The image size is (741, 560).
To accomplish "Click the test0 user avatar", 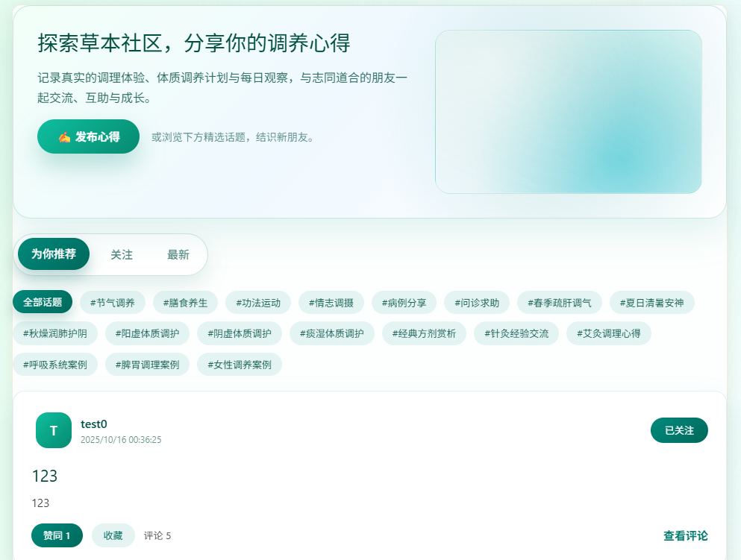I will point(54,430).
